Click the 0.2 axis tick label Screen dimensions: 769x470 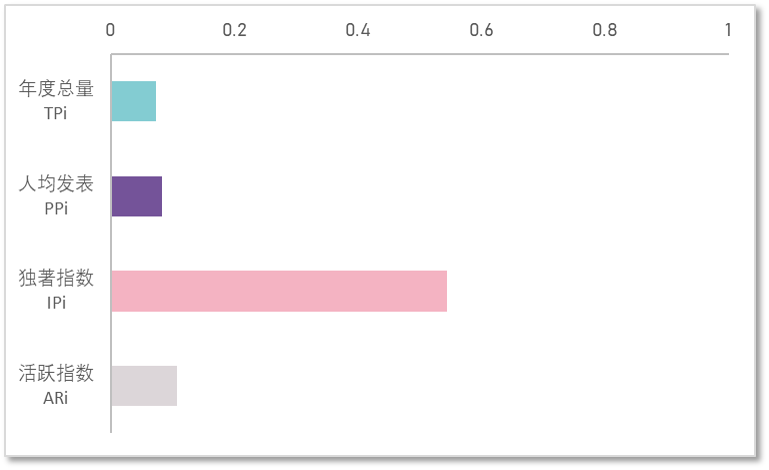click(x=234, y=30)
